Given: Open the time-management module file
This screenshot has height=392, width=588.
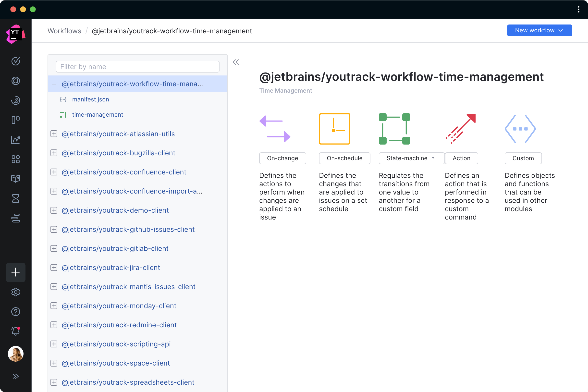Looking at the screenshot, I should point(98,114).
